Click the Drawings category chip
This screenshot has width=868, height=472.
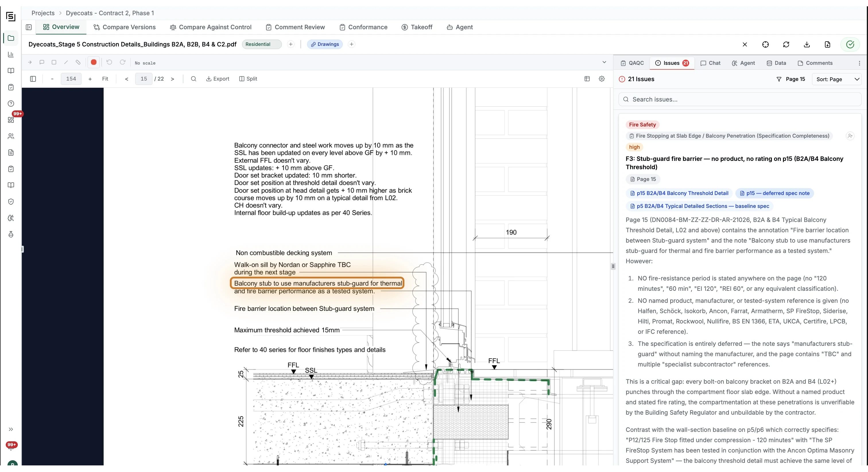point(325,44)
